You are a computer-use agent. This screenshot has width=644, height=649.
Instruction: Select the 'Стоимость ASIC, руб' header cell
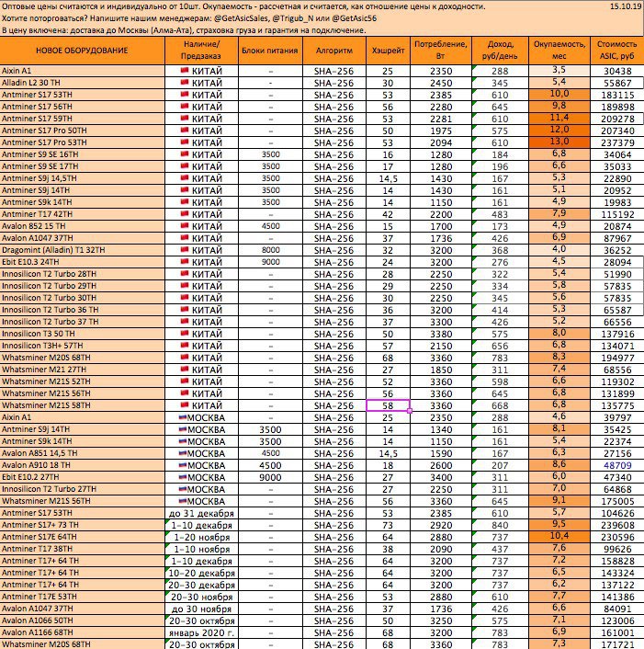point(616,51)
